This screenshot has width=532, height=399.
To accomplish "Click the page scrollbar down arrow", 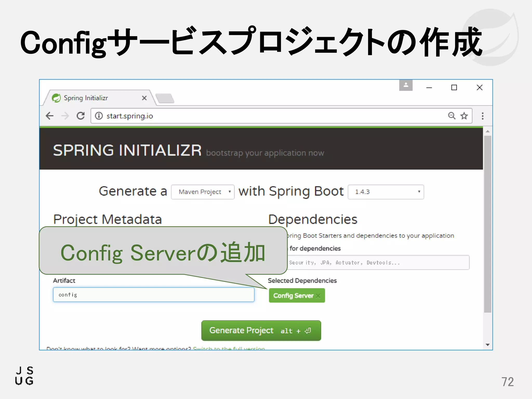I will pyautogui.click(x=488, y=345).
